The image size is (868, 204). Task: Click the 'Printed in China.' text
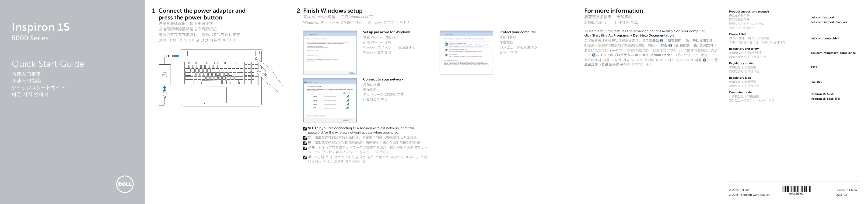[x=846, y=190]
